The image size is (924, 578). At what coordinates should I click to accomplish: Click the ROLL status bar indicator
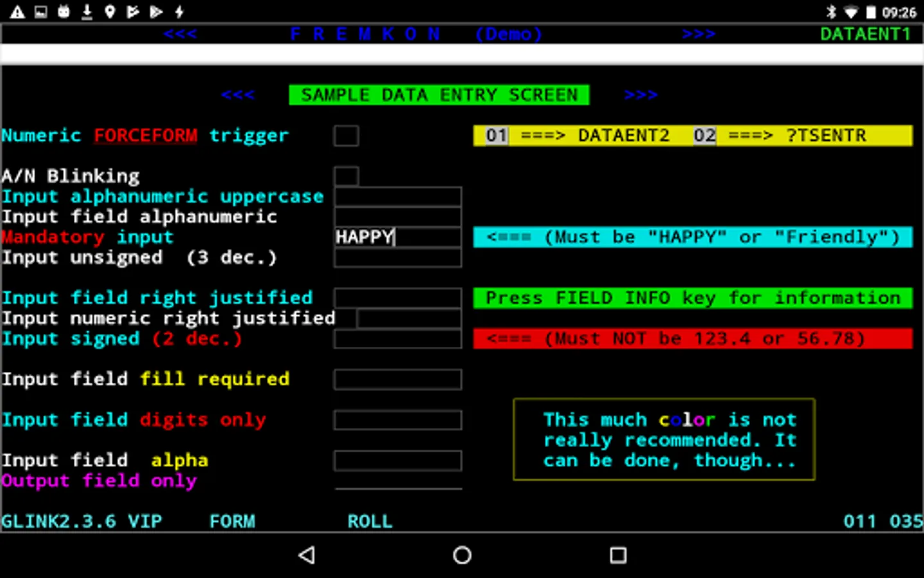click(370, 521)
